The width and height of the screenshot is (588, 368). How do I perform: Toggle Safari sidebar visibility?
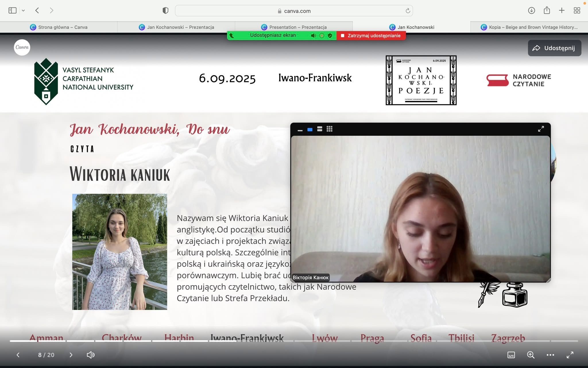(12, 11)
